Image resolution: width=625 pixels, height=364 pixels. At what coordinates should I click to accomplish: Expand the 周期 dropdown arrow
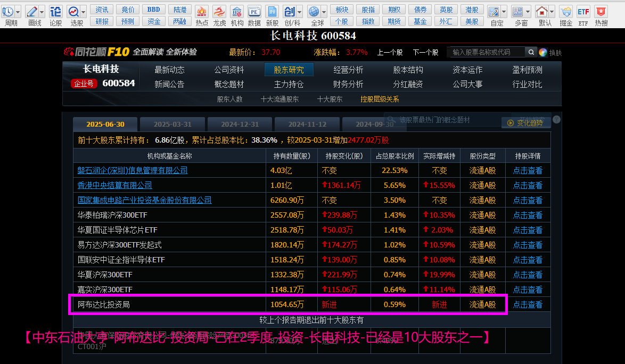[x=18, y=12]
